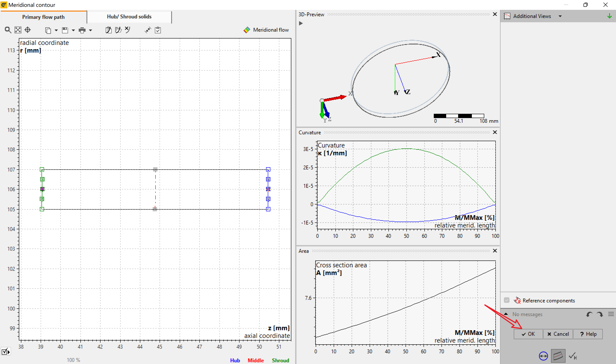Click the Cancel button

coord(558,334)
